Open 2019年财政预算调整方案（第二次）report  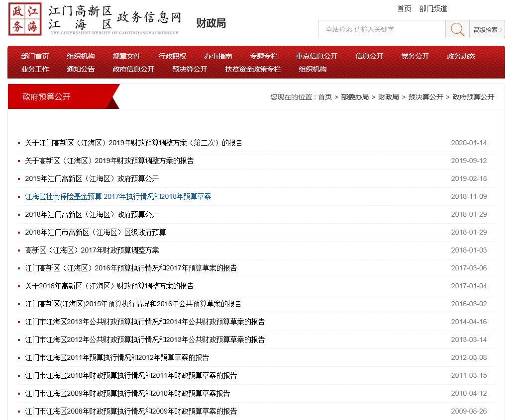point(134,143)
